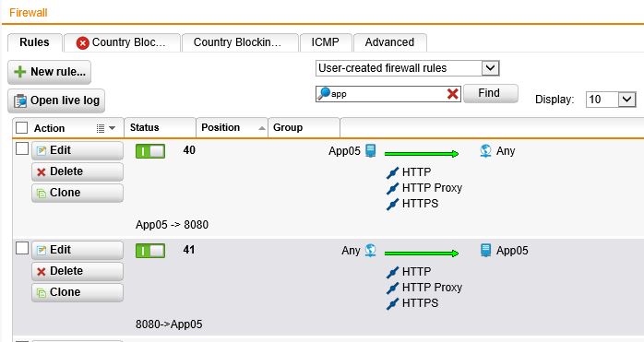Click the HTTPS service icon in rule 41
This screenshot has height=342, width=644.
tap(393, 304)
